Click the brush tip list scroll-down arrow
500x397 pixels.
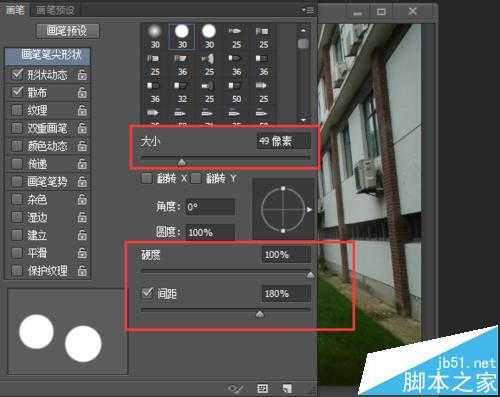[303, 119]
